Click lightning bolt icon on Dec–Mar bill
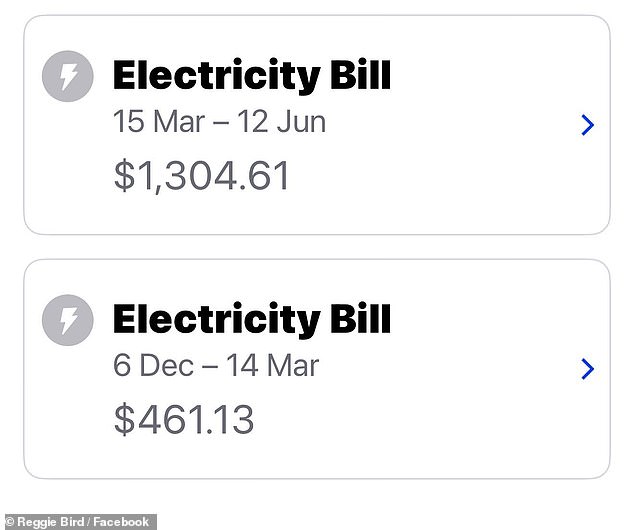This screenshot has height=530, width=634. click(68, 320)
